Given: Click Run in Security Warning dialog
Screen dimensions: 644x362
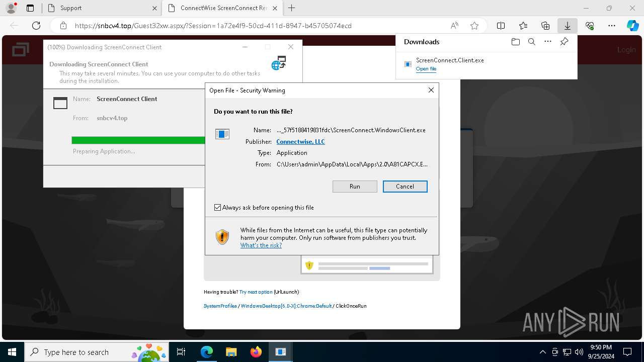Looking at the screenshot, I should 355,187.
